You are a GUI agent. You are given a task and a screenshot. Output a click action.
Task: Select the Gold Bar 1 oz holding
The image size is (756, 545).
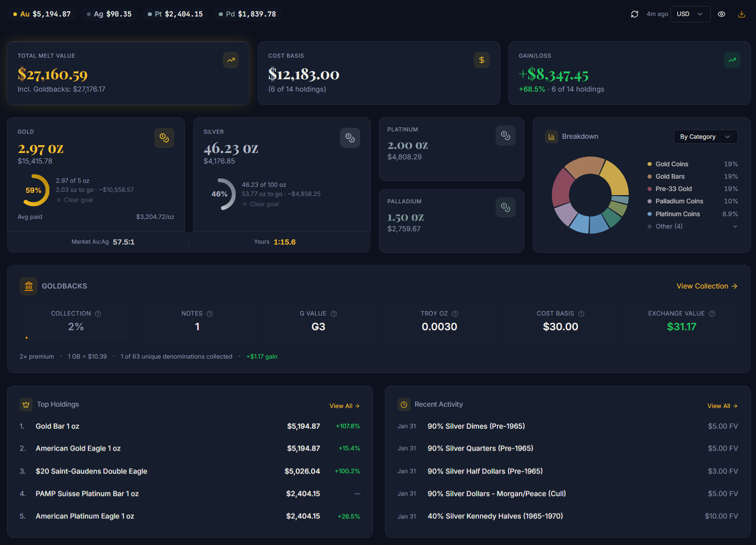pyautogui.click(x=57, y=426)
